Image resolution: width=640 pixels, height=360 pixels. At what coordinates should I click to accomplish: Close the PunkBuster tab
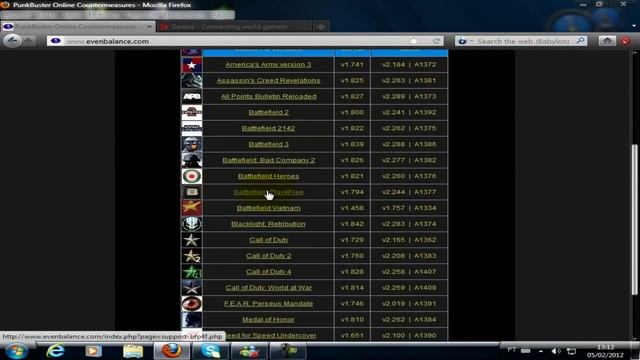coord(149,27)
